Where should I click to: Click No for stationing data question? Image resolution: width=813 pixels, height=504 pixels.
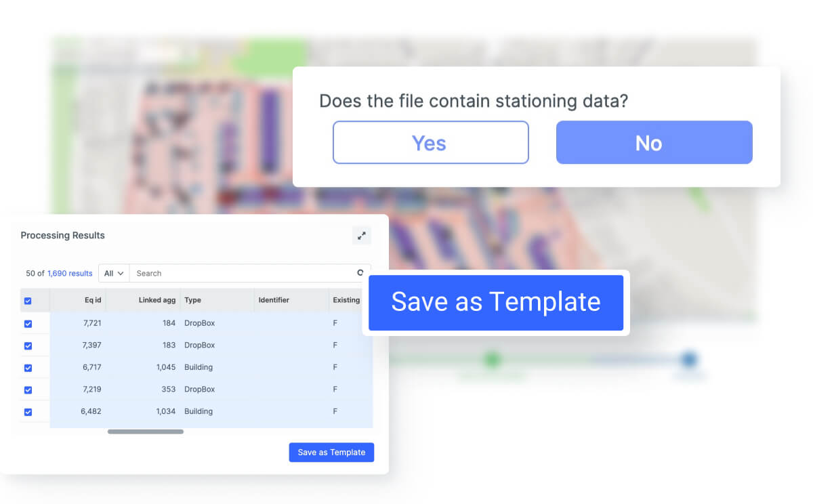pos(653,142)
